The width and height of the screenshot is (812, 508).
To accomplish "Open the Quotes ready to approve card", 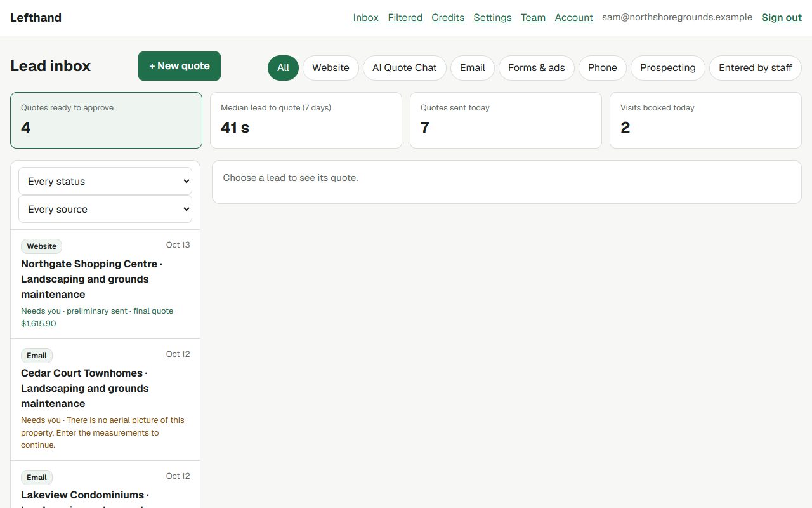I will click(x=106, y=121).
